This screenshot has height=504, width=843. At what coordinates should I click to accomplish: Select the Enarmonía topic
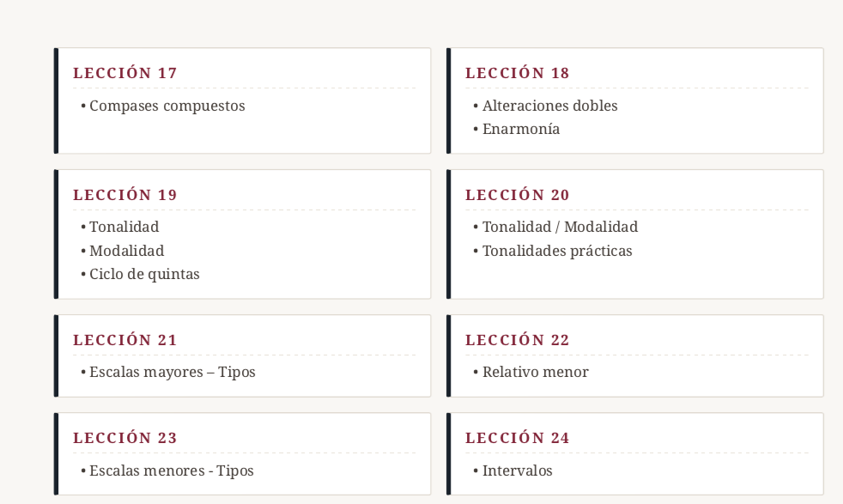pos(521,129)
